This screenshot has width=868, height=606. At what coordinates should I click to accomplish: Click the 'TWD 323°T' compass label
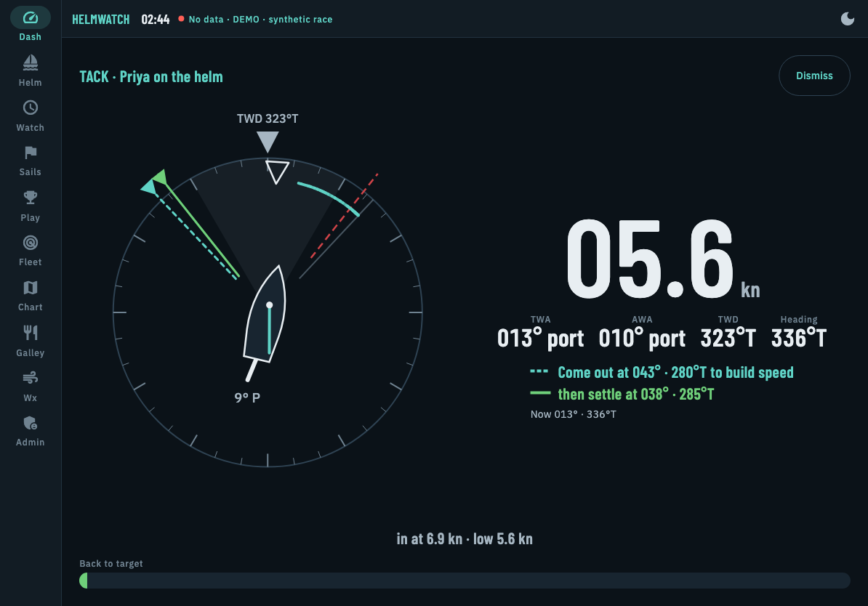pyautogui.click(x=268, y=118)
